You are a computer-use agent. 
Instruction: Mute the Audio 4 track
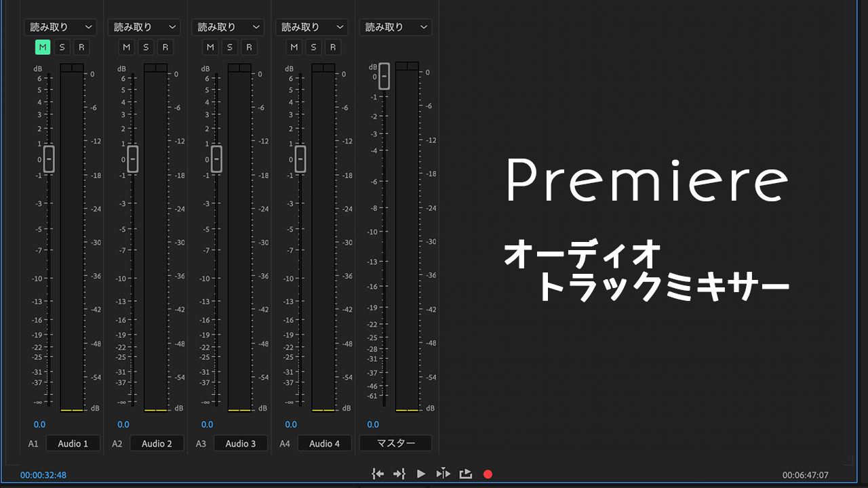point(294,47)
